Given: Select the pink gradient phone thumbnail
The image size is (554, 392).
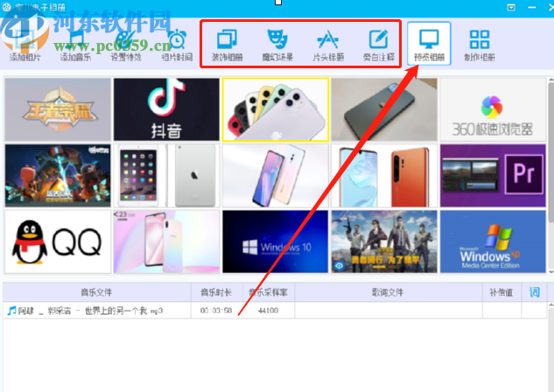Looking at the screenshot, I should (166, 241).
